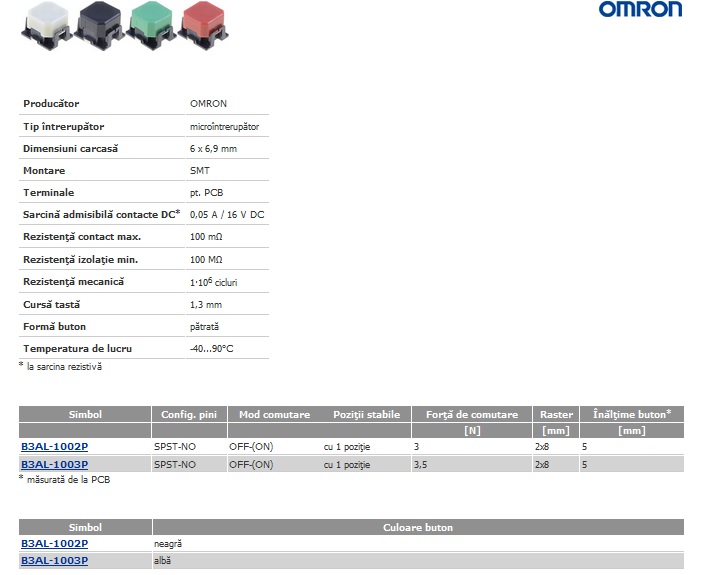
Task: Select the Formă buton label
Action: click(55, 326)
